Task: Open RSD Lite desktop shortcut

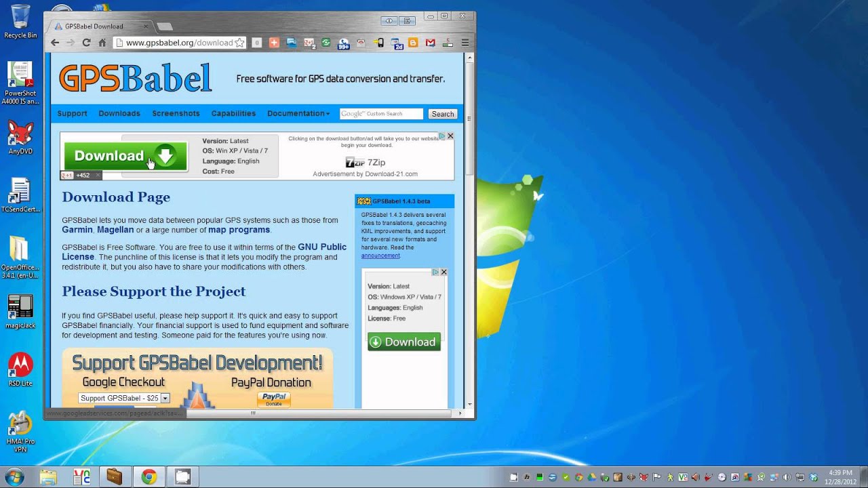Action: 20,370
